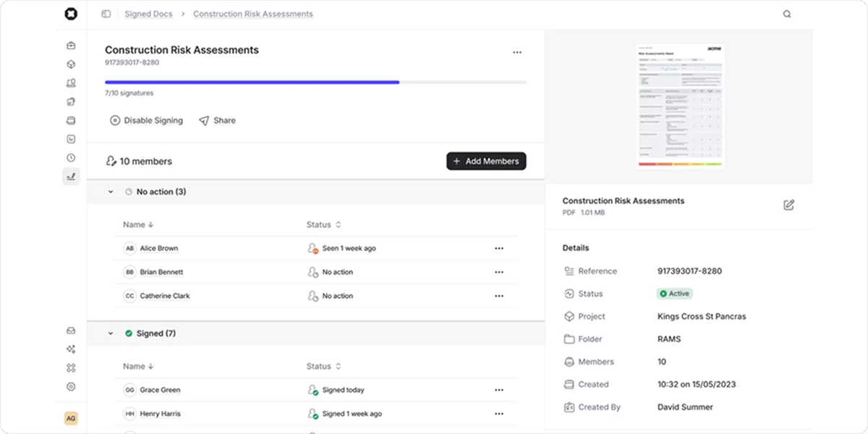The image size is (868, 434).
Task: Open the three-dot menu for Alice Brown
Action: 499,248
